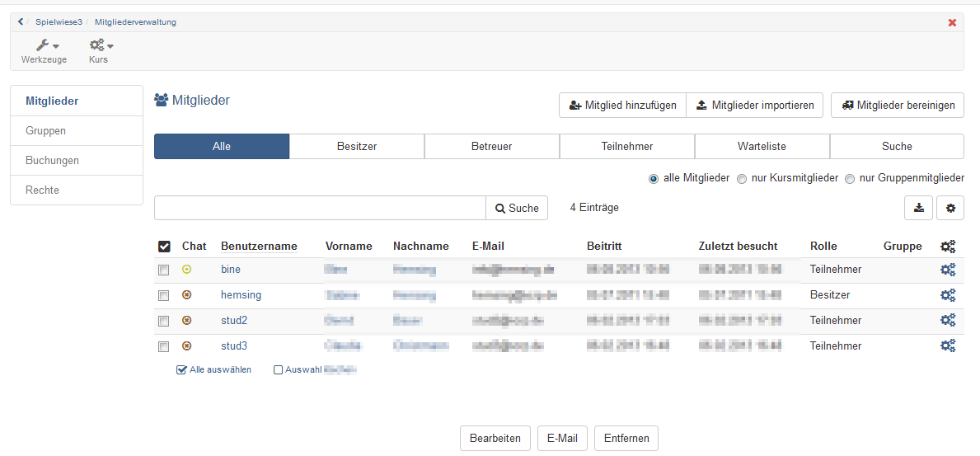Click back arrow in breadcrumb

tap(21, 22)
